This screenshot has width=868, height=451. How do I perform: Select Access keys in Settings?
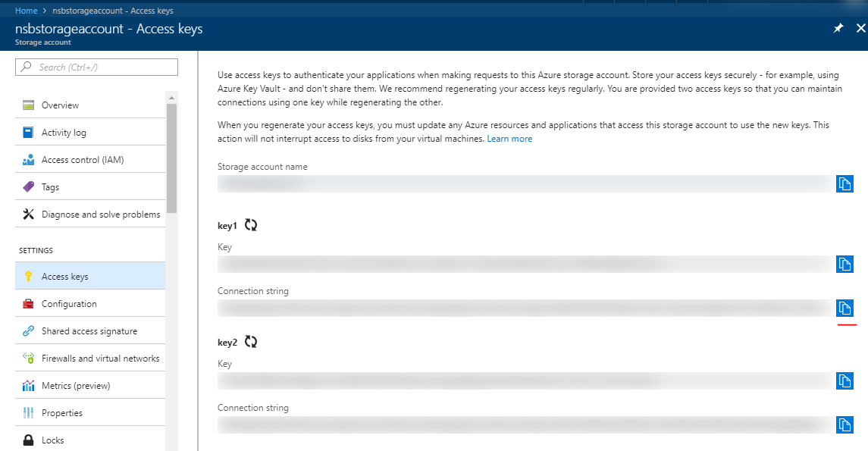[90, 276]
